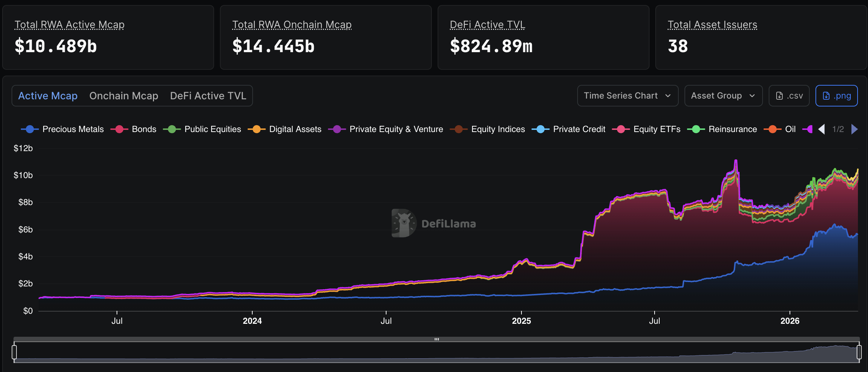The width and height of the screenshot is (868, 372).
Task: Toggle the Bonds series visibility
Action: tap(119, 129)
